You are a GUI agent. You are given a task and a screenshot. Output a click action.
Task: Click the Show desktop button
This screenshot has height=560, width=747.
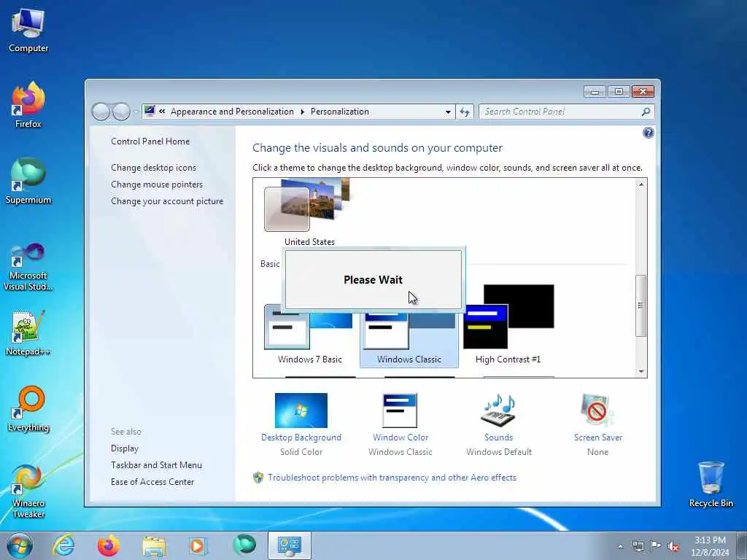point(742,546)
